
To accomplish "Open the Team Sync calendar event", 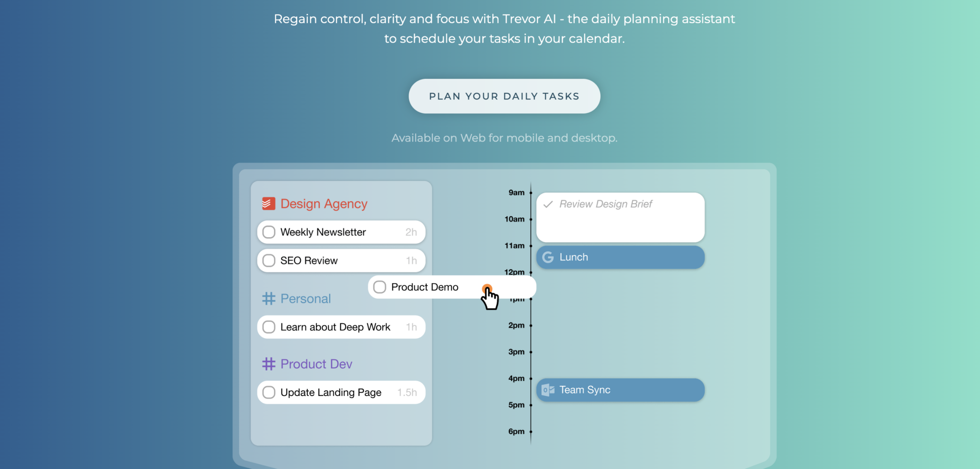I will (x=620, y=390).
